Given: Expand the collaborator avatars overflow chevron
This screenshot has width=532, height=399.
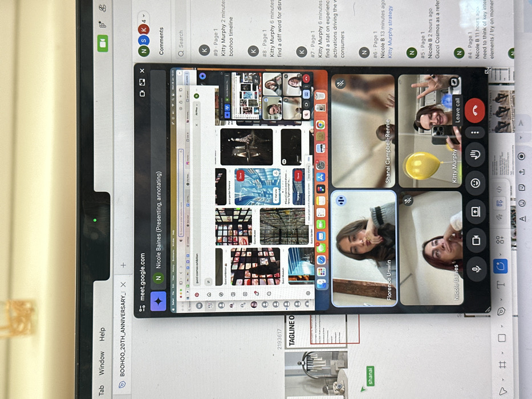Looking at the screenshot, I should [x=144, y=16].
